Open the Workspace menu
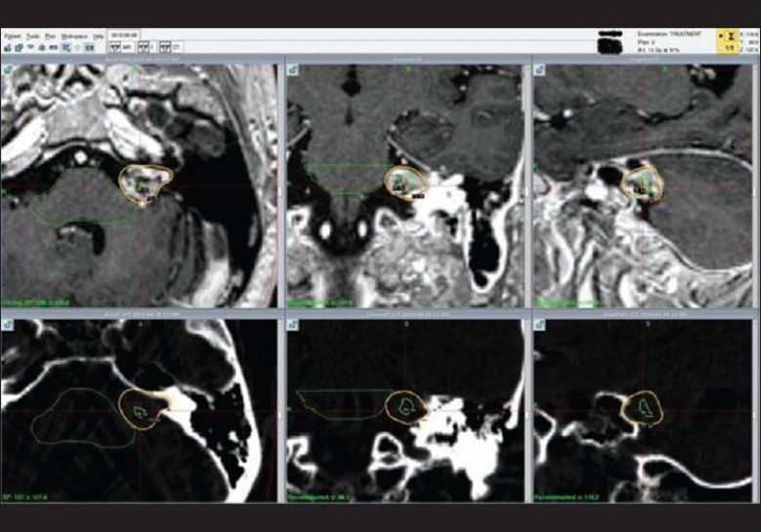This screenshot has height=532, width=761. point(74,36)
